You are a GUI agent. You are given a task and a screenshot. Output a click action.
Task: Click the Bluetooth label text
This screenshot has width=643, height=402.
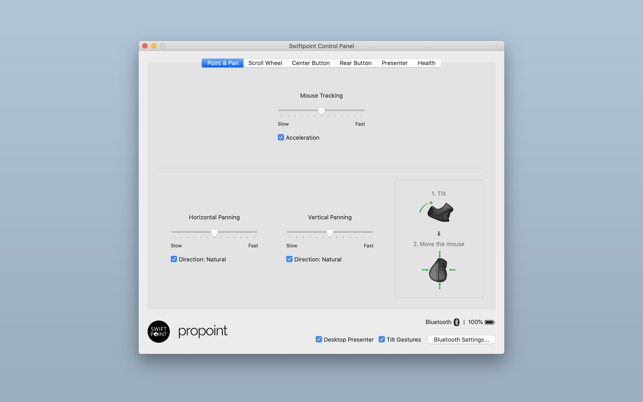coord(438,322)
